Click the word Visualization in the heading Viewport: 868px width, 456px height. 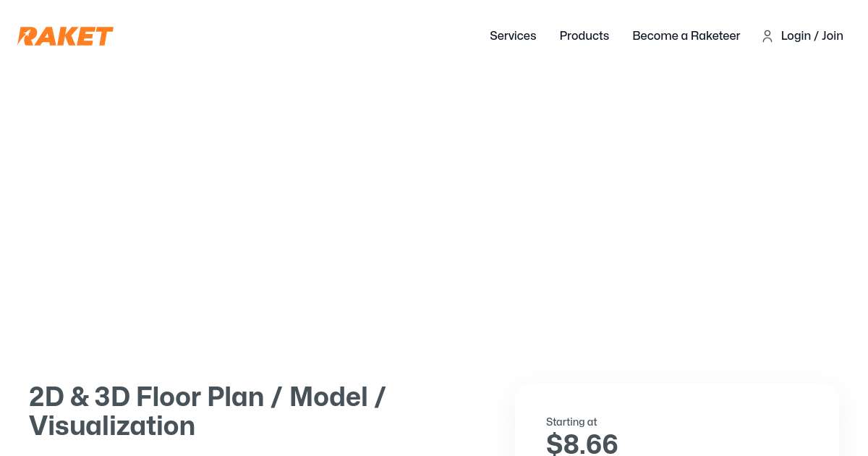[112, 426]
